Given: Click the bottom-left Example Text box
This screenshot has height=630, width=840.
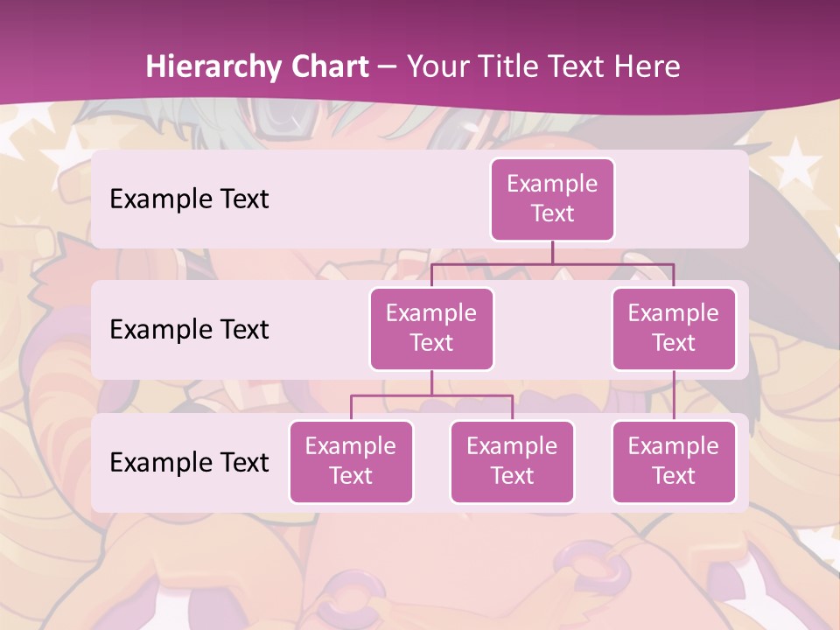Looking at the screenshot, I should [351, 462].
